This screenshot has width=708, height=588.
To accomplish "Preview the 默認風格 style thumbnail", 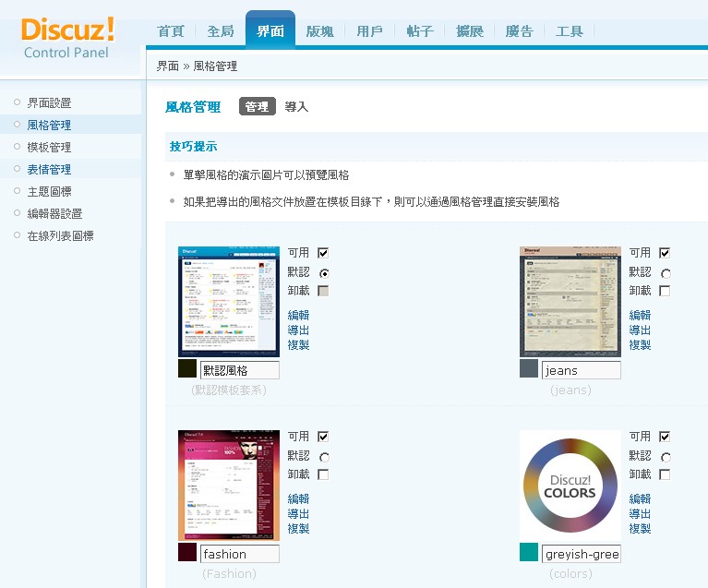I will click(x=229, y=302).
